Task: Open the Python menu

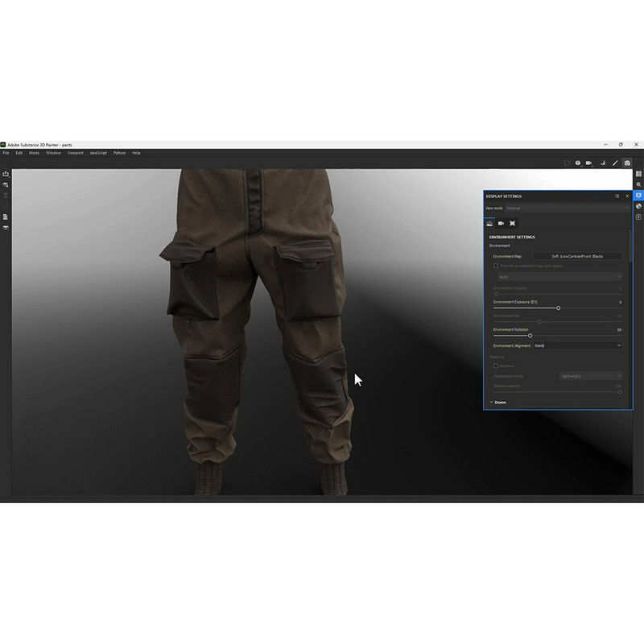Action: click(x=119, y=152)
